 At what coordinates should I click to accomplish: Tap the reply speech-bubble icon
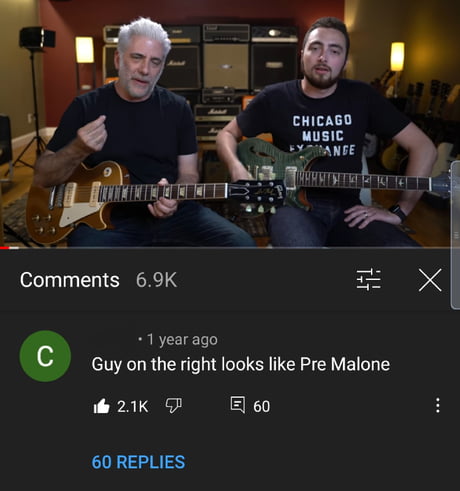[x=238, y=405]
